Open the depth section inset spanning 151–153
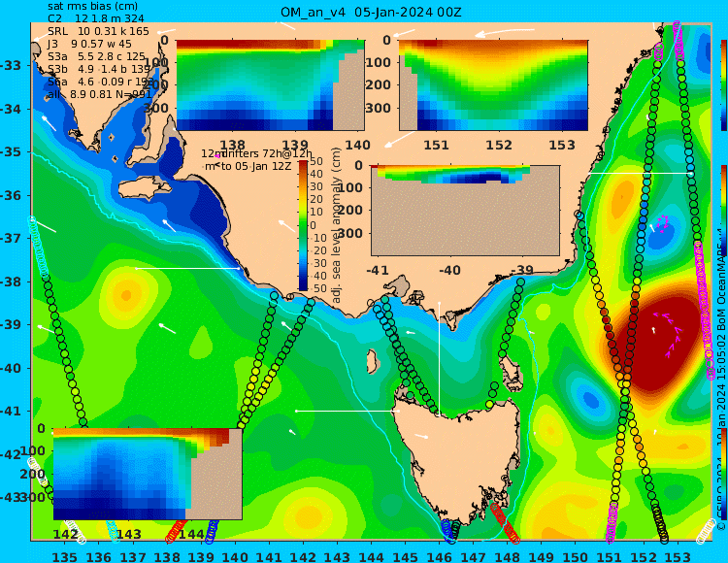Image resolution: width=728 pixels, height=563 pixels. point(493,85)
